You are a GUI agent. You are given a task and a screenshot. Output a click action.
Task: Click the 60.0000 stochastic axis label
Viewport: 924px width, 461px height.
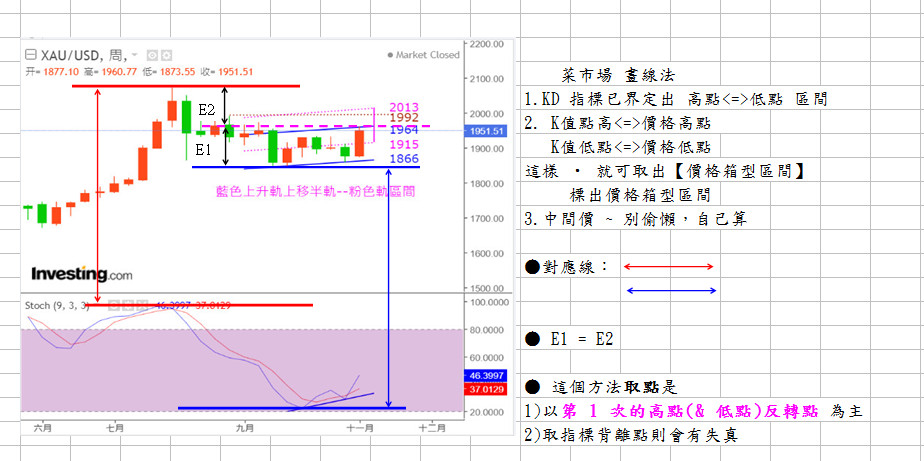tap(487, 357)
